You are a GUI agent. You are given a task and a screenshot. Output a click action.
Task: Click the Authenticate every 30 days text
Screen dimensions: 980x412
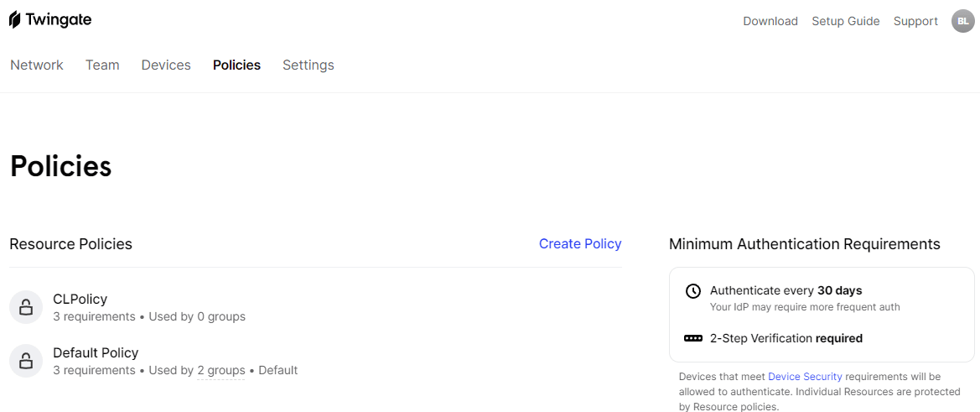(x=786, y=290)
